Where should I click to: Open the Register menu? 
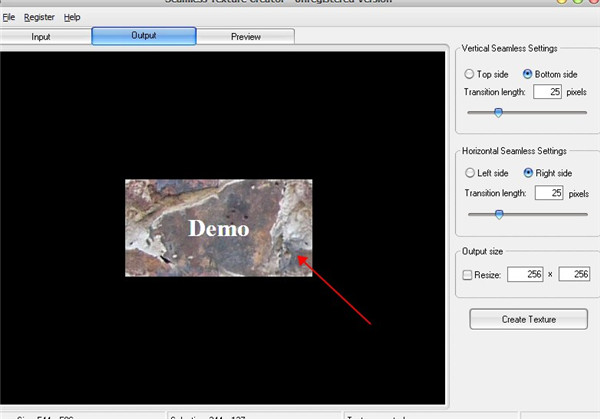click(39, 17)
